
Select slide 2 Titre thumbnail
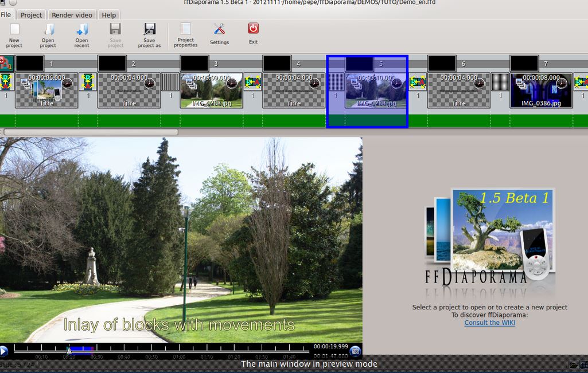click(129, 91)
